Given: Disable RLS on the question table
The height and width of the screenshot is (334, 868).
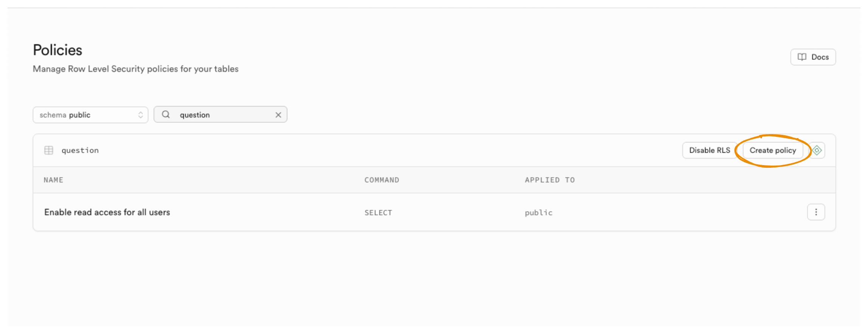Looking at the screenshot, I should click(x=709, y=150).
